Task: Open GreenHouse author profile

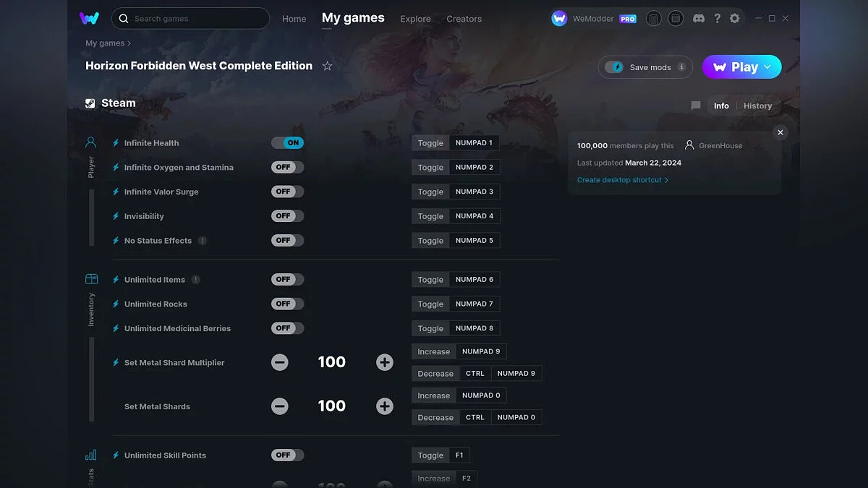Action: 714,145
